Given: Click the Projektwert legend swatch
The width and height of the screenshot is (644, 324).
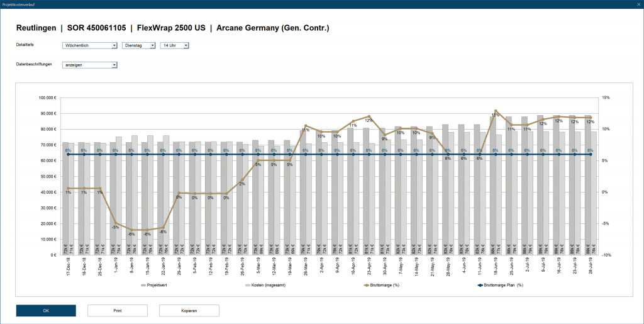Looking at the screenshot, I should (x=143, y=285).
